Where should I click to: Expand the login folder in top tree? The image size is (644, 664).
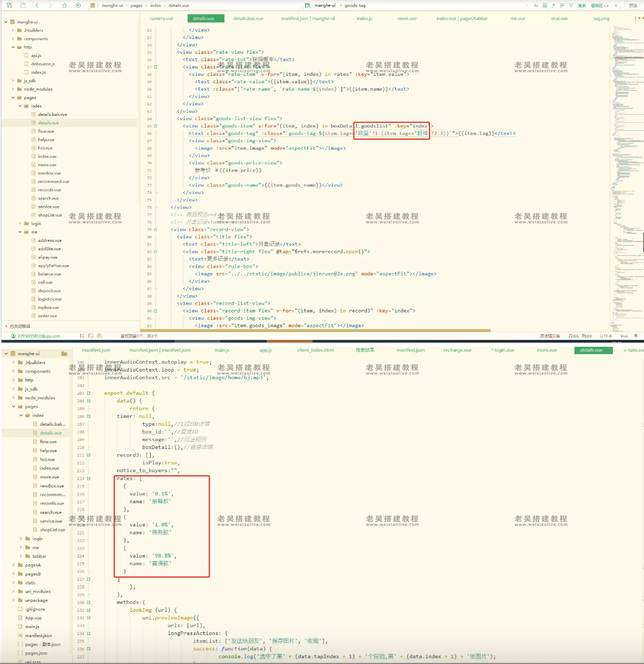pyautogui.click(x=20, y=223)
